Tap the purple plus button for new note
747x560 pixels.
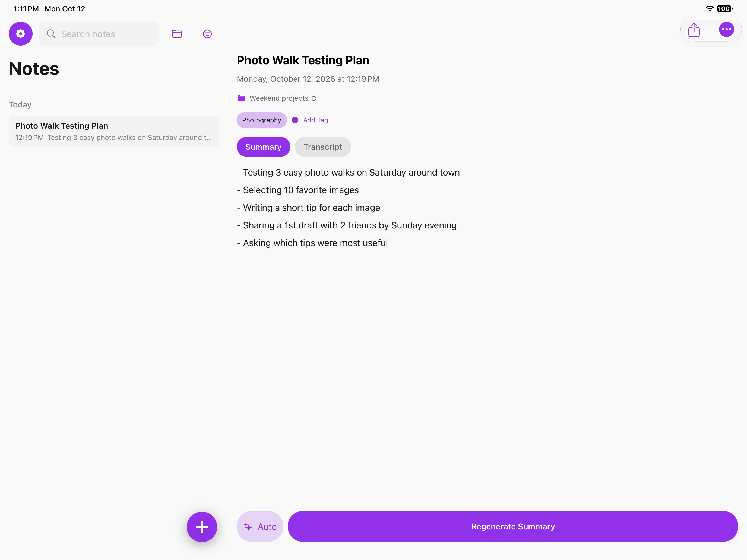pos(202,527)
